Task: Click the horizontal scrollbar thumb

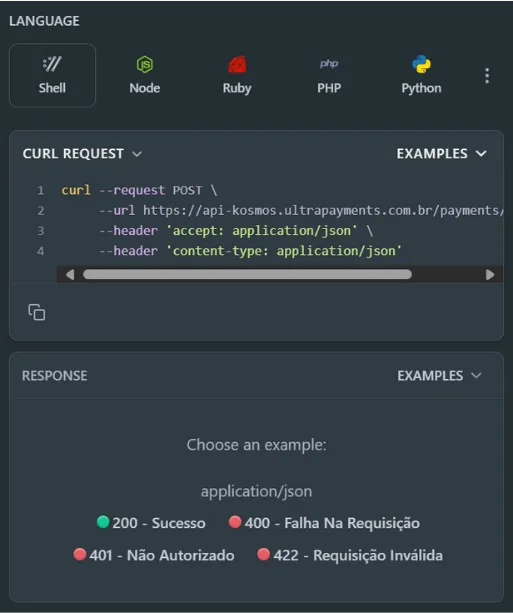Action: [247, 274]
